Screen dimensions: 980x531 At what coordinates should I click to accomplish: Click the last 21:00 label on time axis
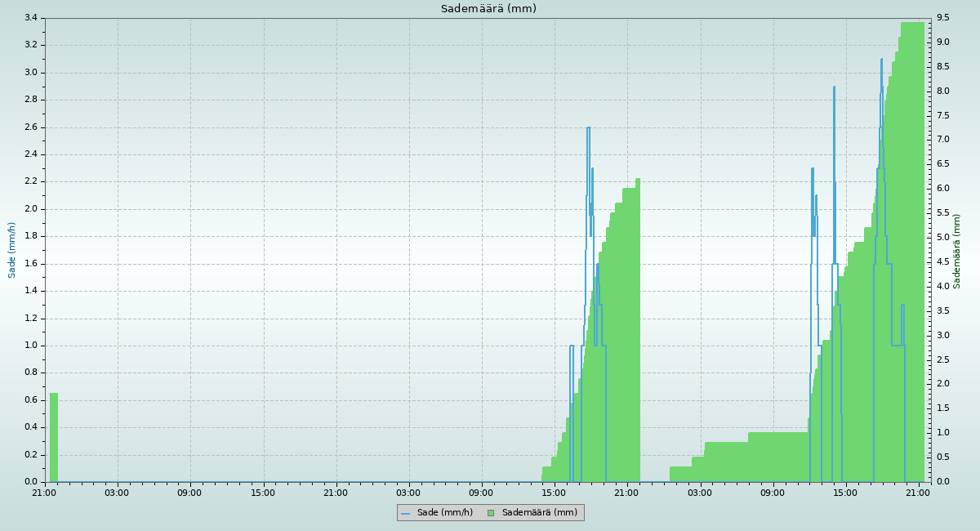click(x=919, y=493)
